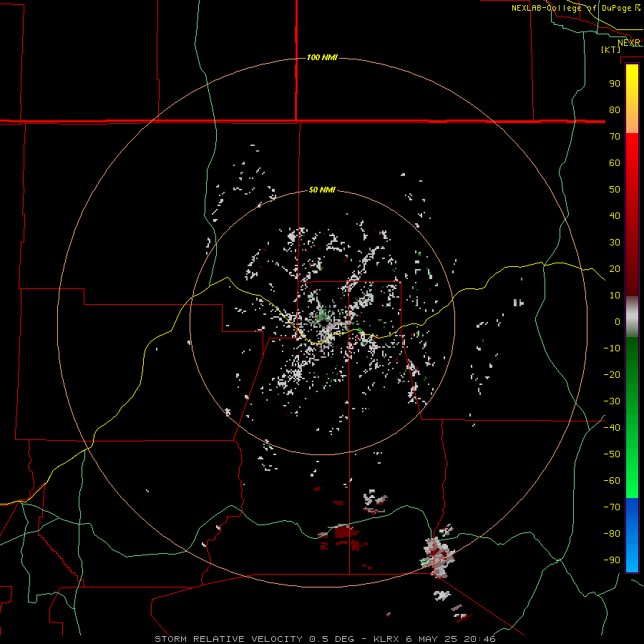The height and width of the screenshot is (644, 644).
Task: Click the 20 value on the velocity scale
Action: pyautogui.click(x=615, y=268)
